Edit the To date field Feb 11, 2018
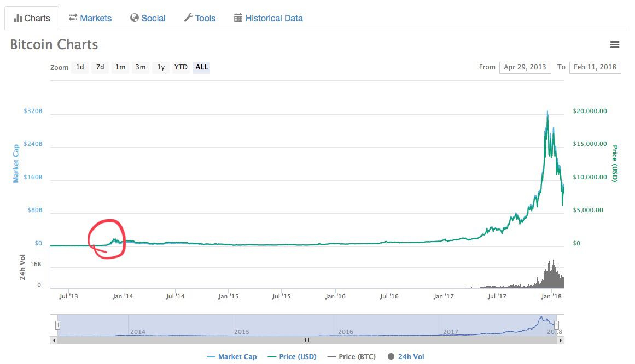This screenshot has width=635, height=364. (595, 67)
